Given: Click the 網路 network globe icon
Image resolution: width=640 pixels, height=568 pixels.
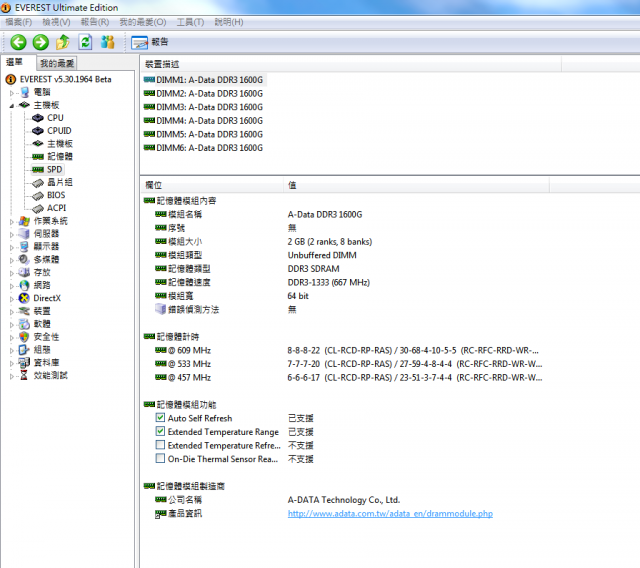Looking at the screenshot, I should coord(24,285).
